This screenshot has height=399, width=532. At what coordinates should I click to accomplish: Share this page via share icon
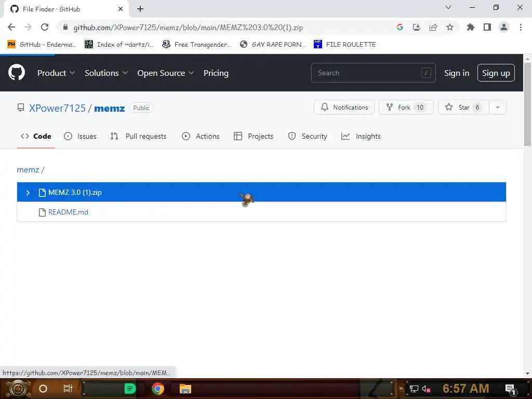[433, 27]
